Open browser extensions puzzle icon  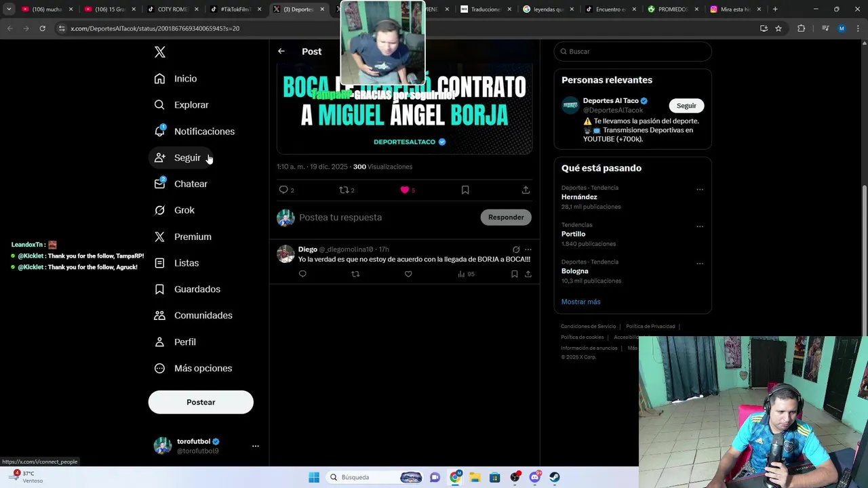click(x=801, y=28)
